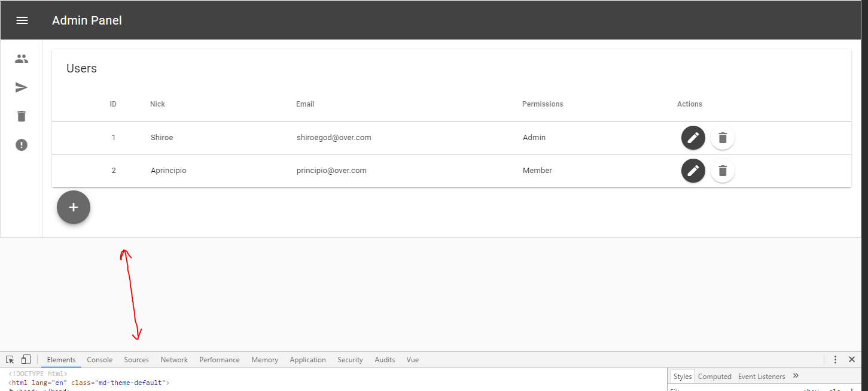Select the Vue tab in DevTools
868x391 pixels.
click(x=412, y=359)
